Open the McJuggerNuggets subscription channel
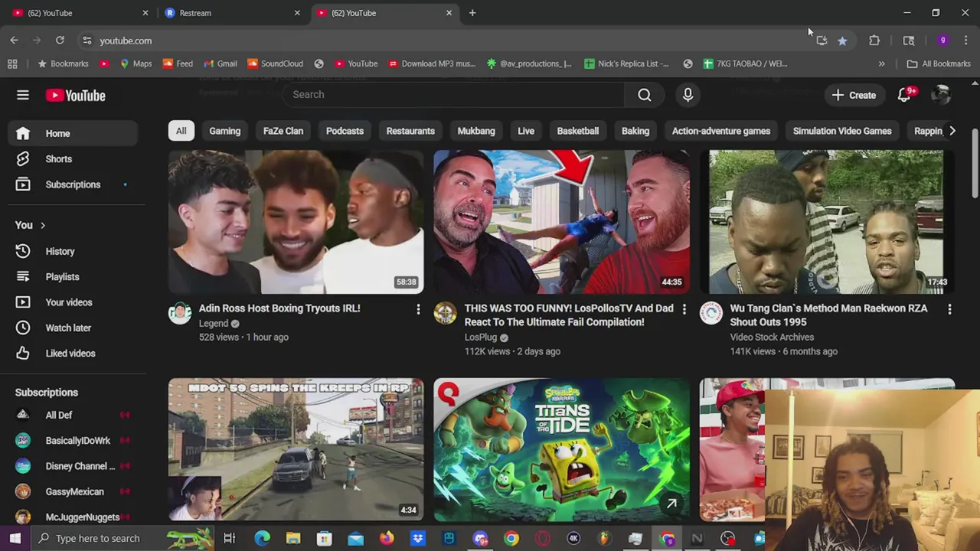The height and width of the screenshot is (551, 980). click(x=73, y=517)
